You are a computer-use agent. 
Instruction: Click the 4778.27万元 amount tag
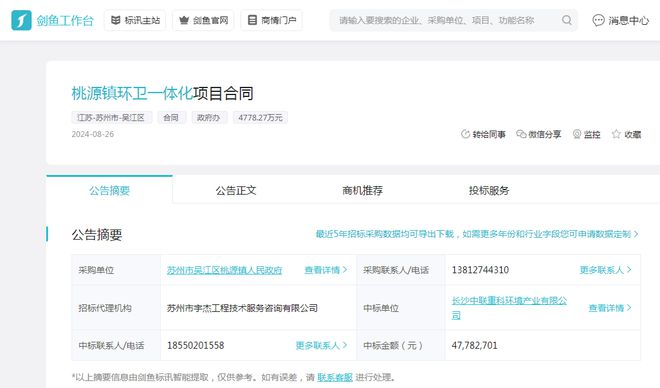[261, 117]
